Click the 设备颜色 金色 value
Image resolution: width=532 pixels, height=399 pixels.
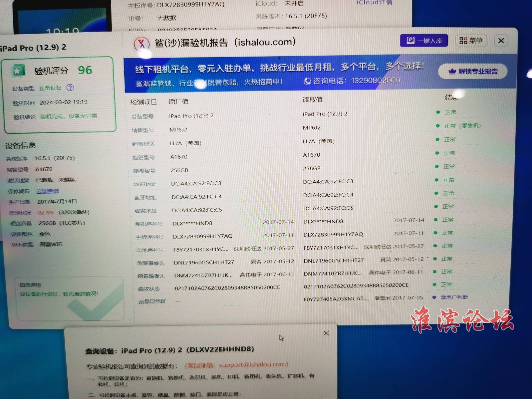tap(45, 234)
